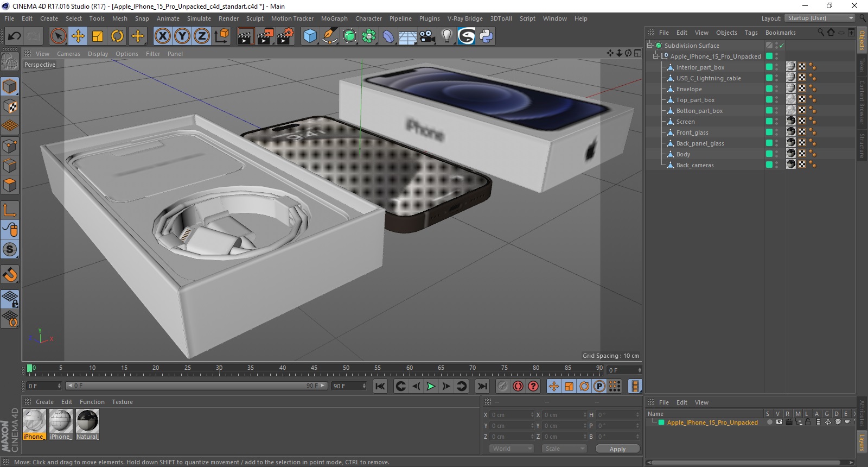Image resolution: width=868 pixels, height=467 pixels.
Task: Open the World coordinate dropdown
Action: [x=512, y=449]
